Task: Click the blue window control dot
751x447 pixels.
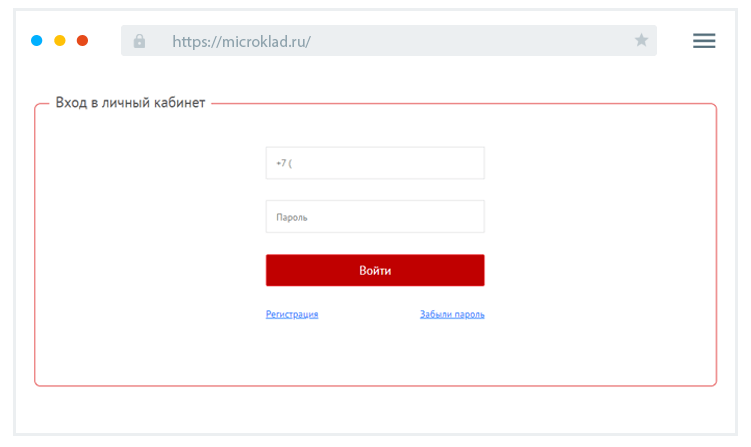Action: pyautogui.click(x=37, y=41)
